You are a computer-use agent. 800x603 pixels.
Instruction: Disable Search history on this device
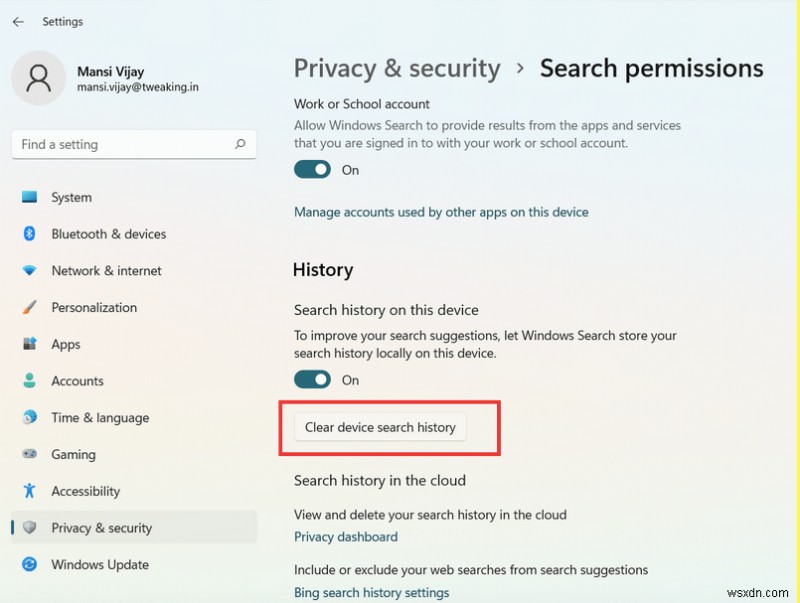coord(311,379)
